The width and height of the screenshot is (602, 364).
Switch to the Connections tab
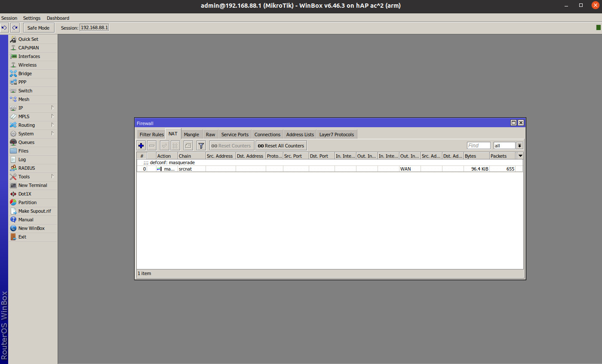pyautogui.click(x=267, y=135)
